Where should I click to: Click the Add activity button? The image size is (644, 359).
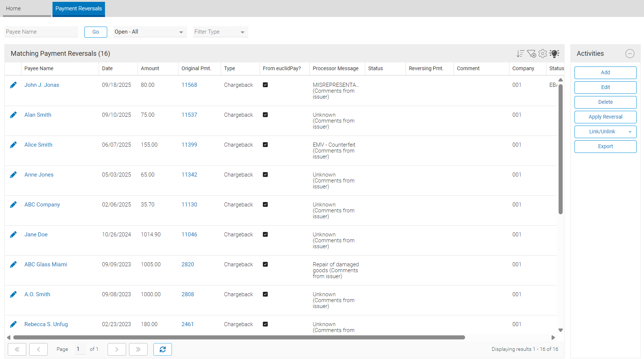pyautogui.click(x=606, y=73)
